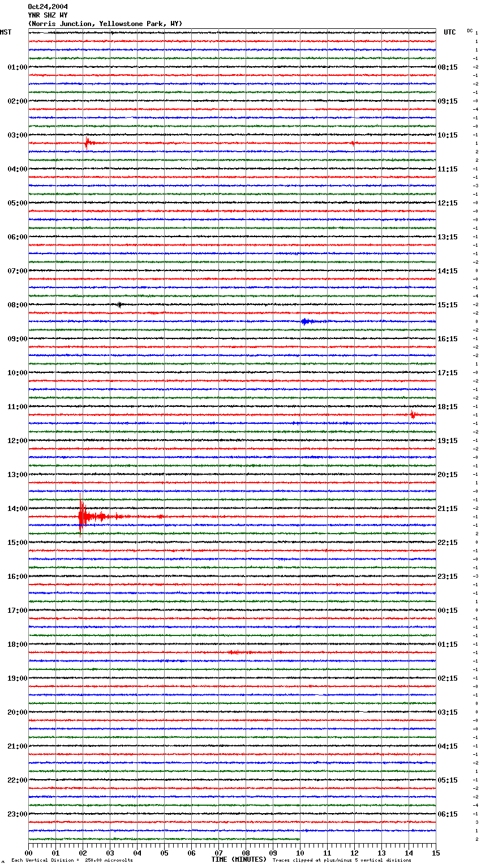Click the Traces clipped at plus/minus 5 note
481x868 pixels.
342,860
